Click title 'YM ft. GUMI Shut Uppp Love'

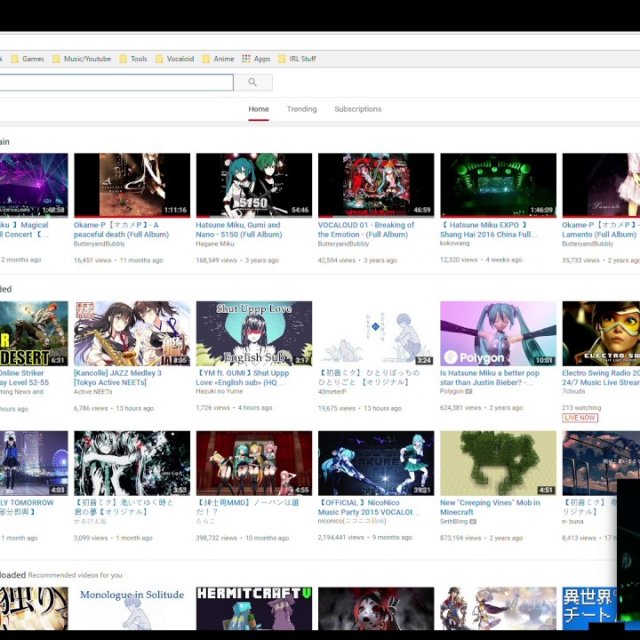(x=242, y=378)
